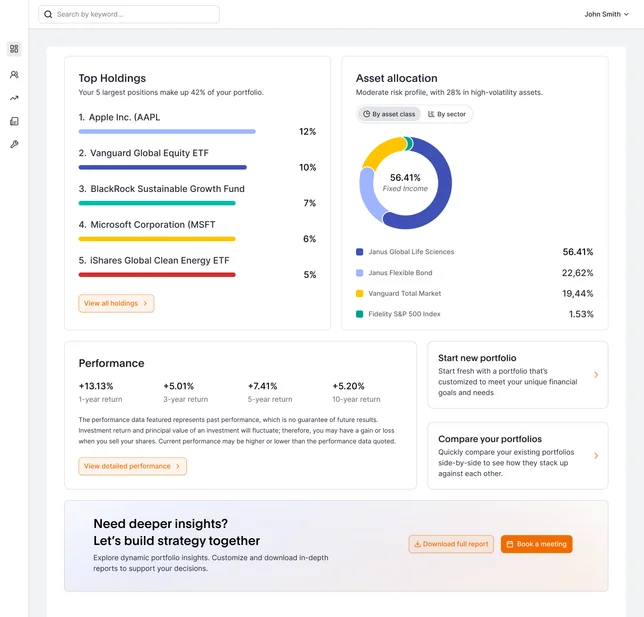Open the Start new portfolio card title
This screenshot has width=644, height=617.
pos(477,358)
